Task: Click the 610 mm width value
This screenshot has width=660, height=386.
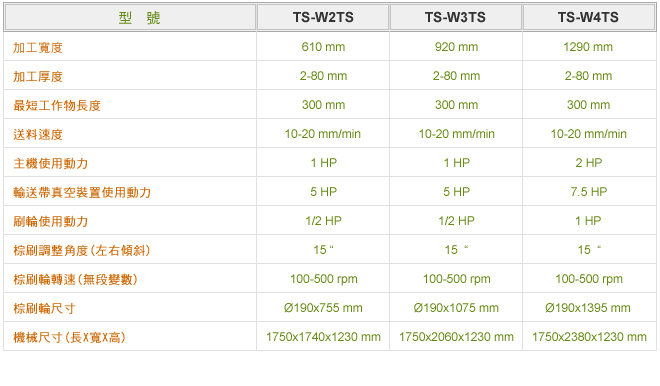Action: point(323,47)
